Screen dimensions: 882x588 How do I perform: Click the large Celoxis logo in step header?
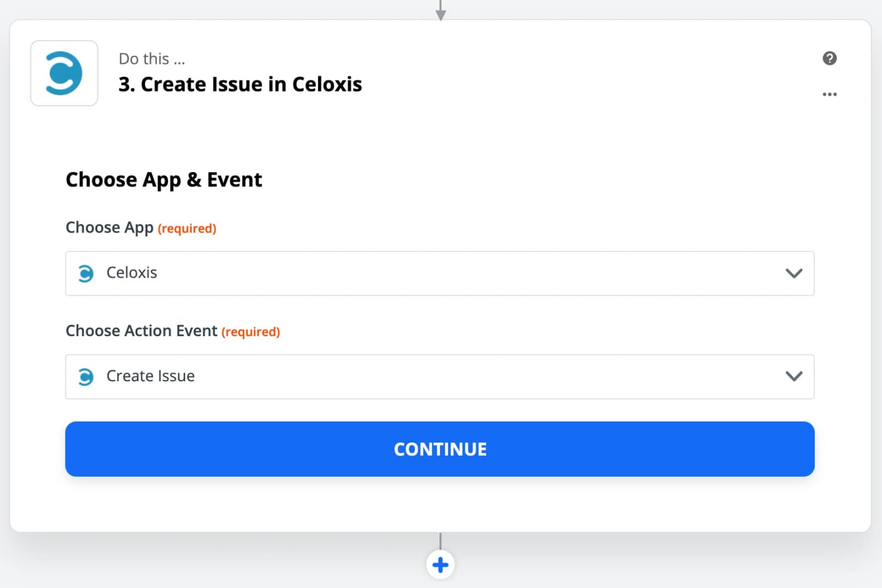click(x=64, y=73)
